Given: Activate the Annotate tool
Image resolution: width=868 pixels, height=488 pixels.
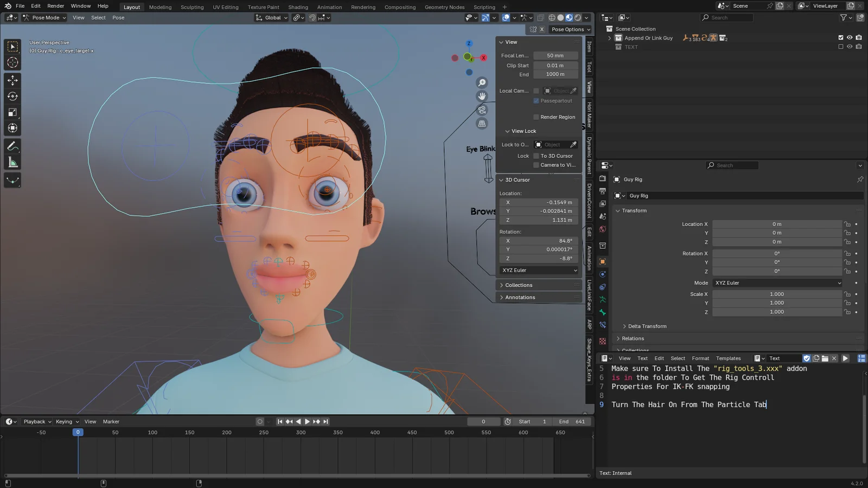Looking at the screenshot, I should pyautogui.click(x=12, y=145).
